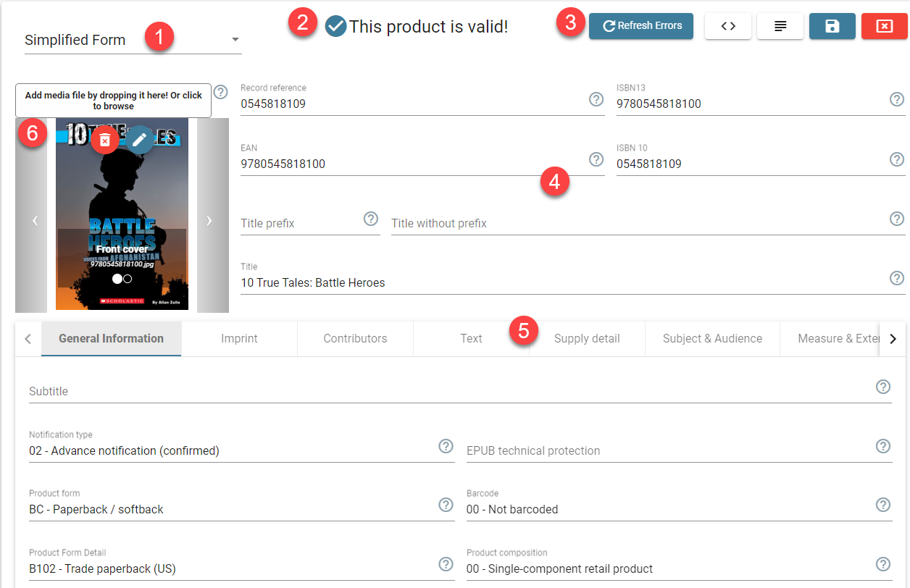Save the product with the floppy disk icon
910x588 pixels.
(832, 26)
